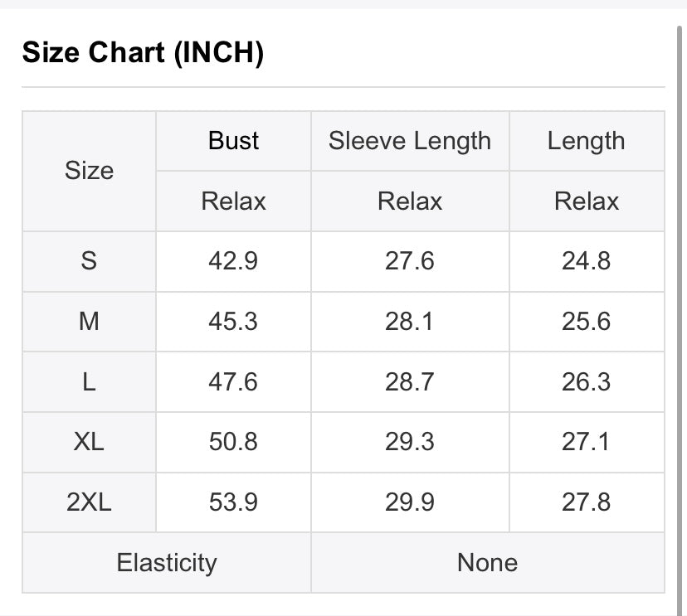This screenshot has width=687, height=616.
Task: Select the M size row label
Action: pyautogui.click(x=90, y=322)
